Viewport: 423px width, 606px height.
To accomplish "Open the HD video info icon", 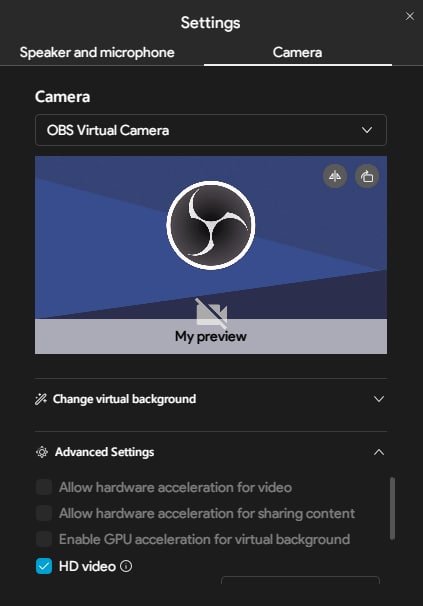I will [126, 566].
